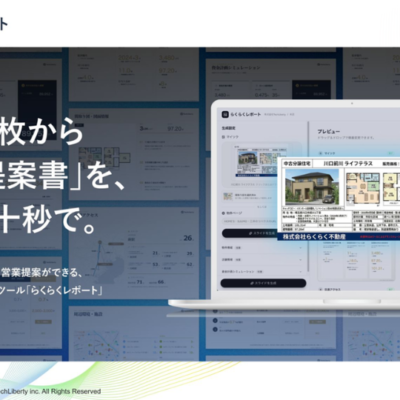Viewport: 400px width, 400px height.
Task: Click the 交通アクセス row icon in プレビュー
Action: pyautogui.click(x=321, y=290)
